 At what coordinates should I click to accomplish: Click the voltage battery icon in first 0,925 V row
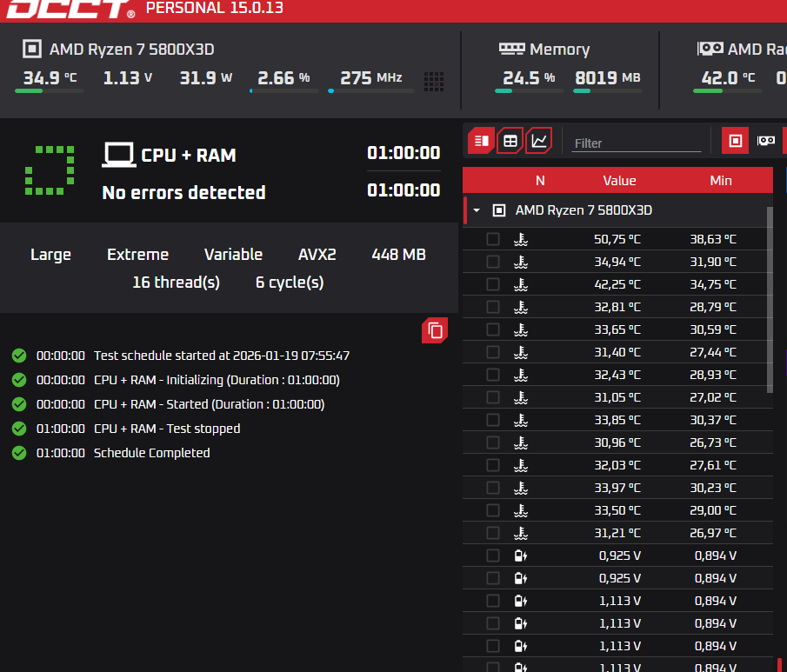click(521, 556)
